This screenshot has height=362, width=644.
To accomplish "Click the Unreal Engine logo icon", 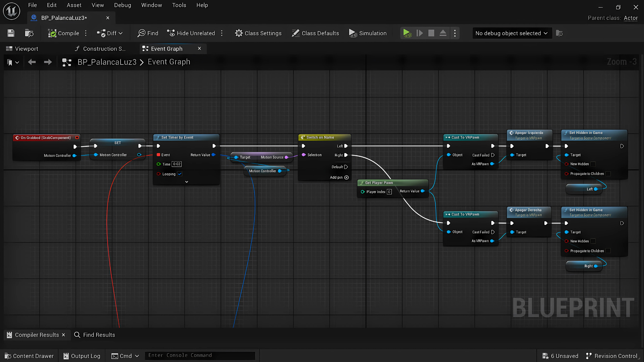I will tap(11, 11).
